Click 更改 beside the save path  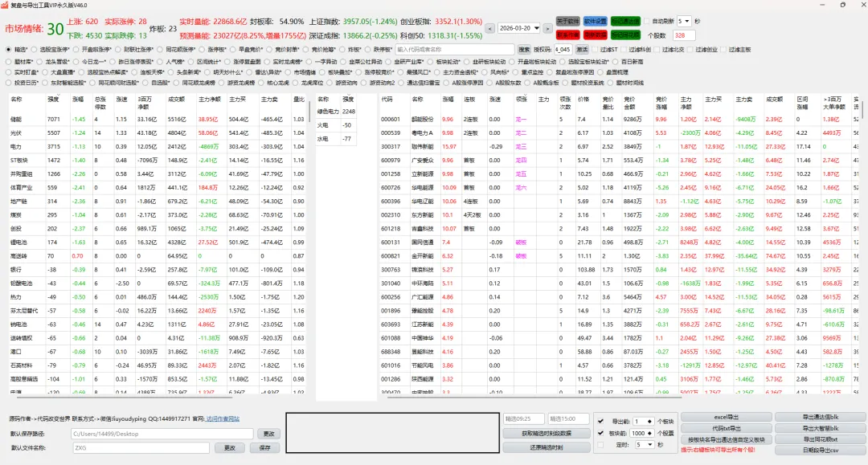point(269,434)
